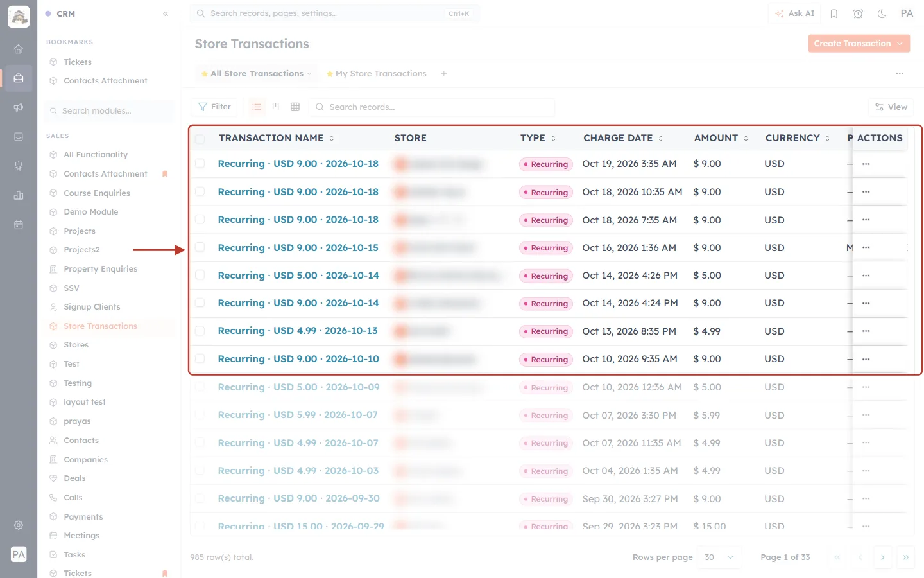This screenshot has width=924, height=578.
Task: Go to the next page arrow
Action: pos(883,557)
